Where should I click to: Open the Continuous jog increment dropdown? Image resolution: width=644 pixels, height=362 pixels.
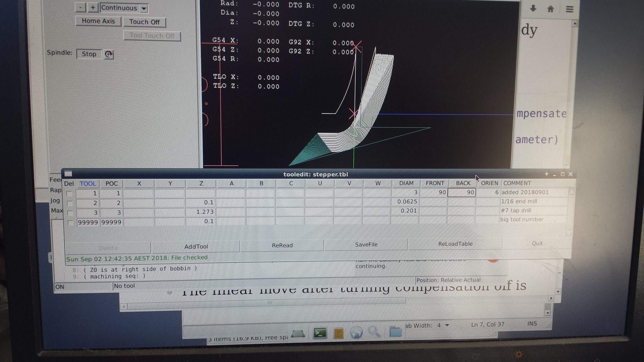(x=144, y=8)
